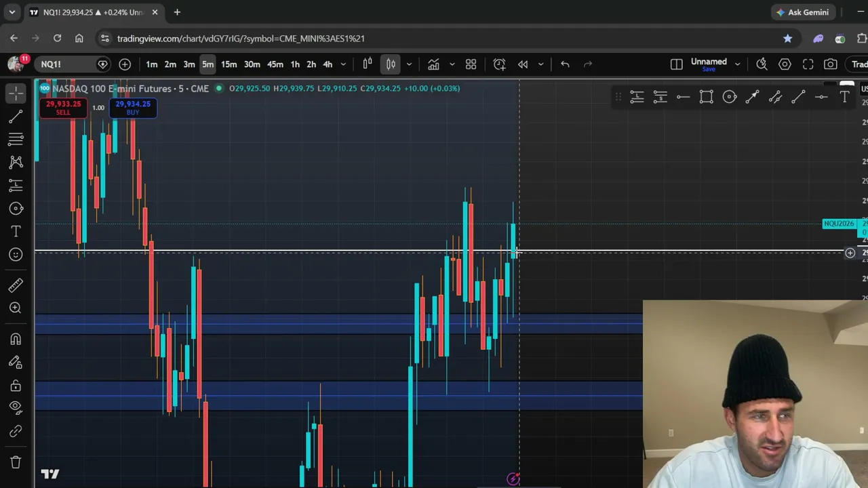
Task: Expand the Unnamed layout dropdown arrow
Action: 737,64
